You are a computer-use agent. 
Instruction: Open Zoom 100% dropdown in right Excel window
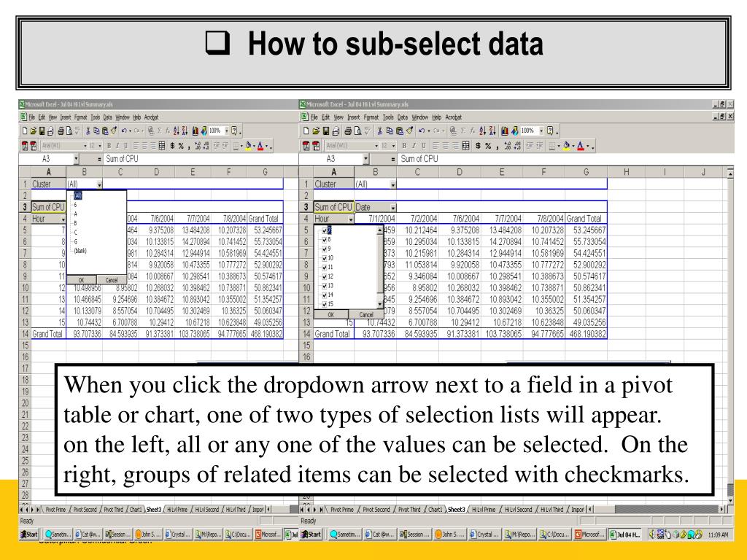point(541,131)
